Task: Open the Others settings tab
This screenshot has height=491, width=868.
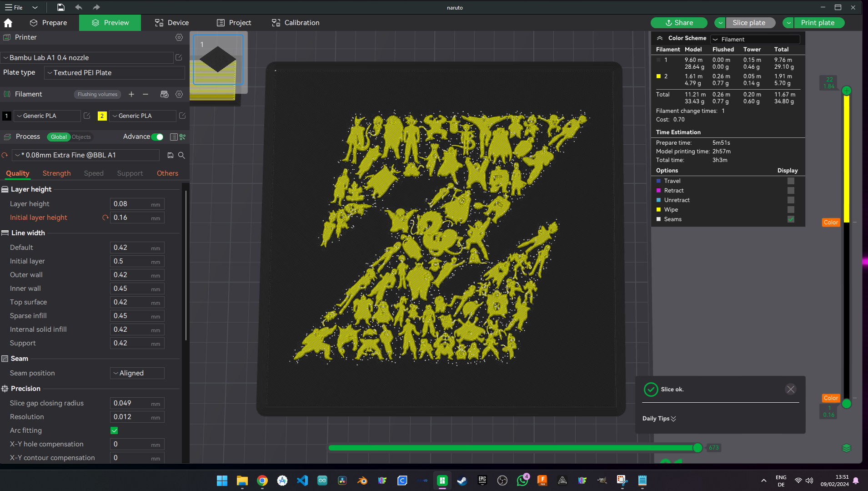Action: tap(167, 173)
